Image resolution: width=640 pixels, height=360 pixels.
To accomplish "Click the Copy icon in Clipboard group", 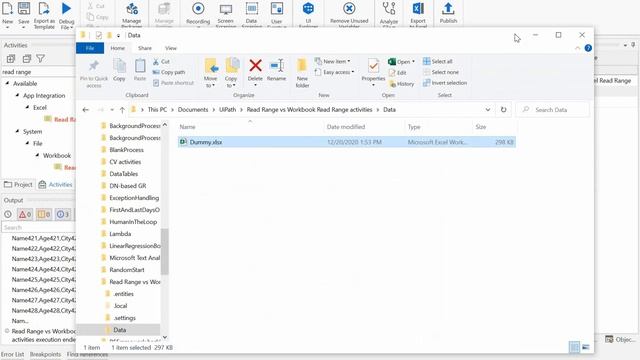I will (x=119, y=66).
